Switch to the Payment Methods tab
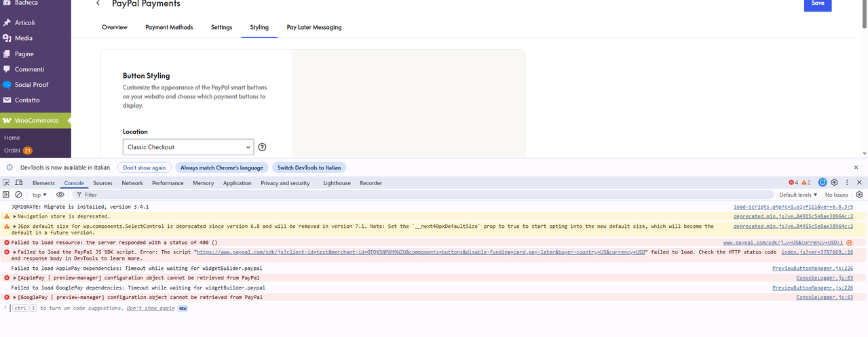 (169, 28)
